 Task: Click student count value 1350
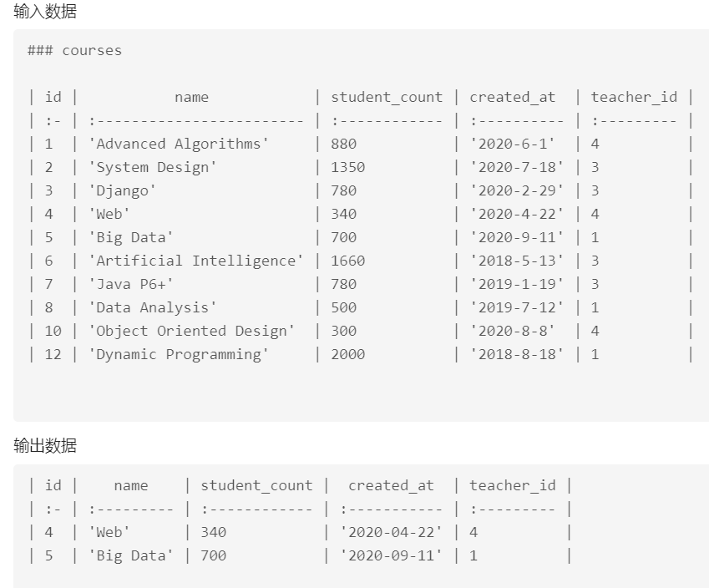[347, 167]
